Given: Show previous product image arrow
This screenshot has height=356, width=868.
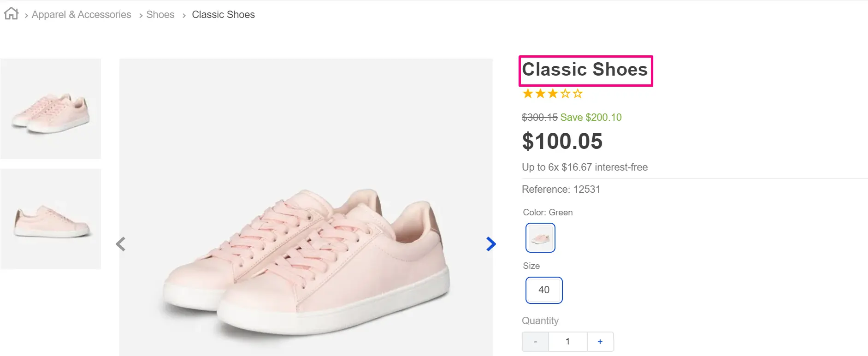Looking at the screenshot, I should pos(121,244).
